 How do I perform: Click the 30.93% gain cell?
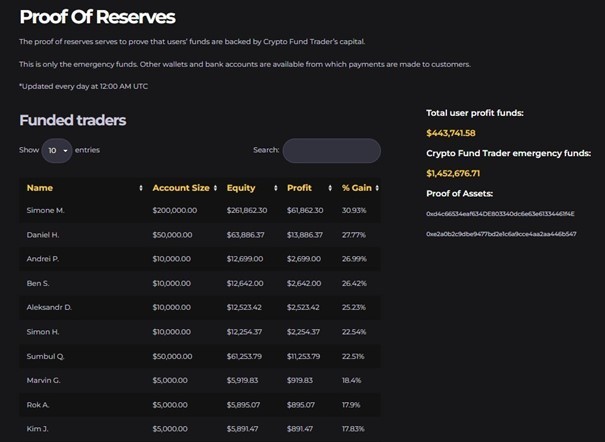click(x=354, y=210)
